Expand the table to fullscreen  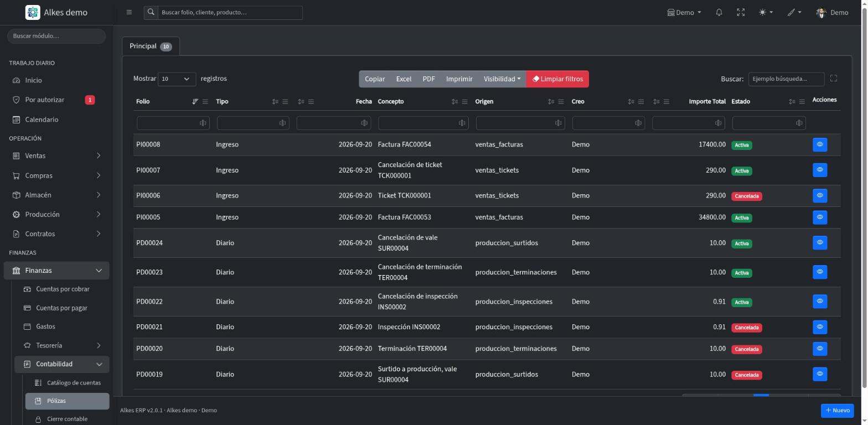click(834, 79)
